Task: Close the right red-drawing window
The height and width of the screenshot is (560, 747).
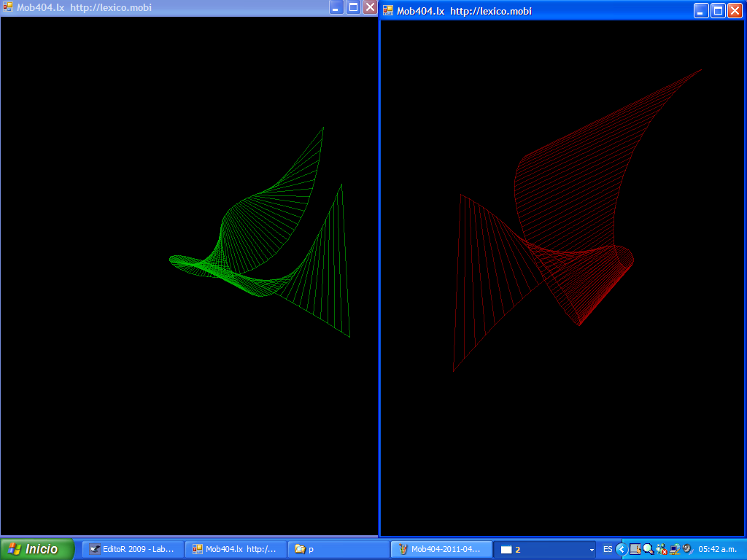Action: pyautogui.click(x=735, y=11)
